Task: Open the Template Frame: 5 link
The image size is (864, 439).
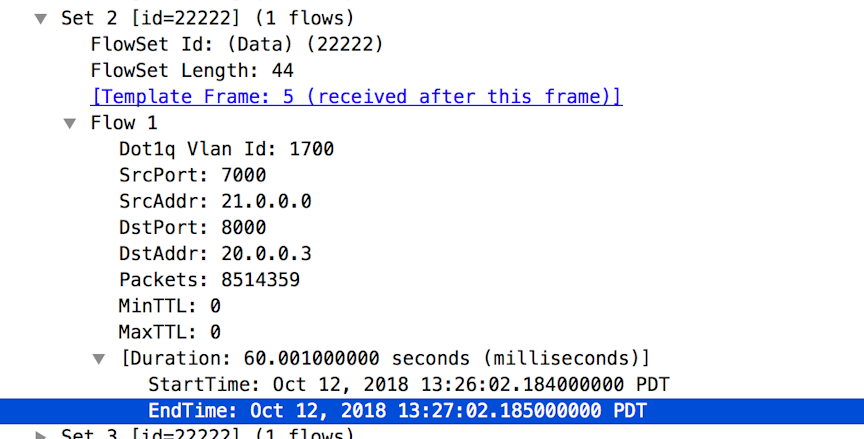Action: pyautogui.click(x=357, y=96)
